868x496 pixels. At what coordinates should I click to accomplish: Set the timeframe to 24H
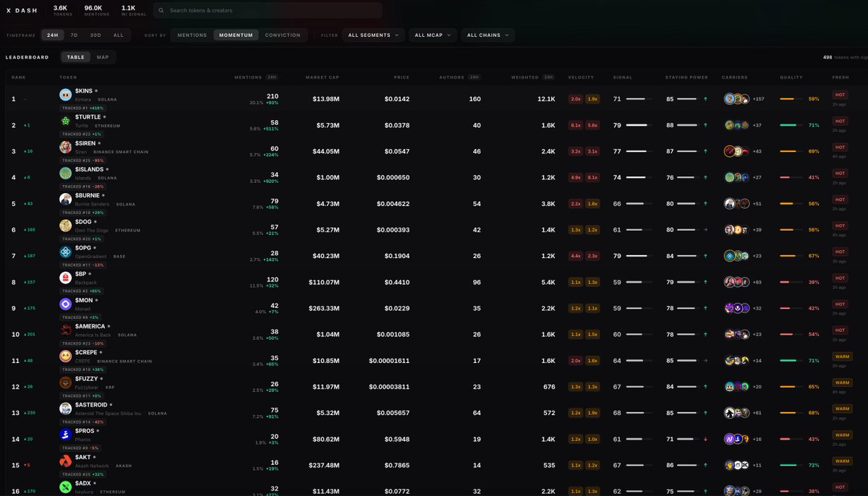[x=53, y=35]
